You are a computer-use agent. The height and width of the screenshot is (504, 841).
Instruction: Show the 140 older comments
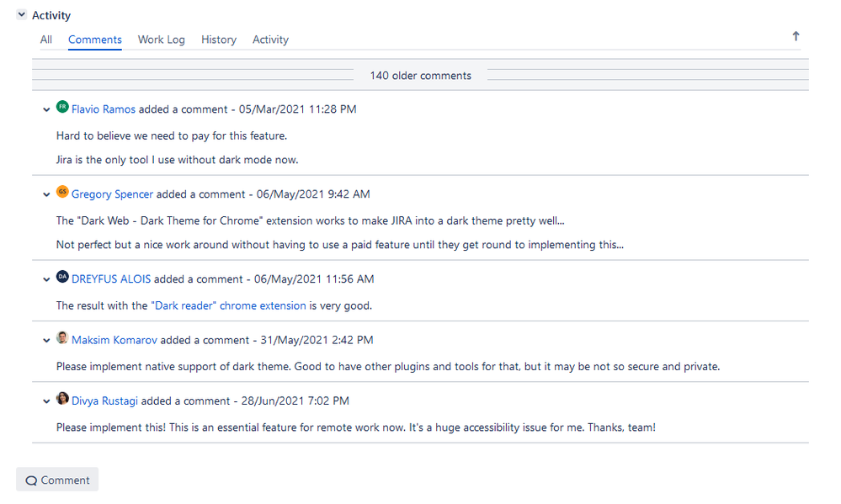pos(420,75)
